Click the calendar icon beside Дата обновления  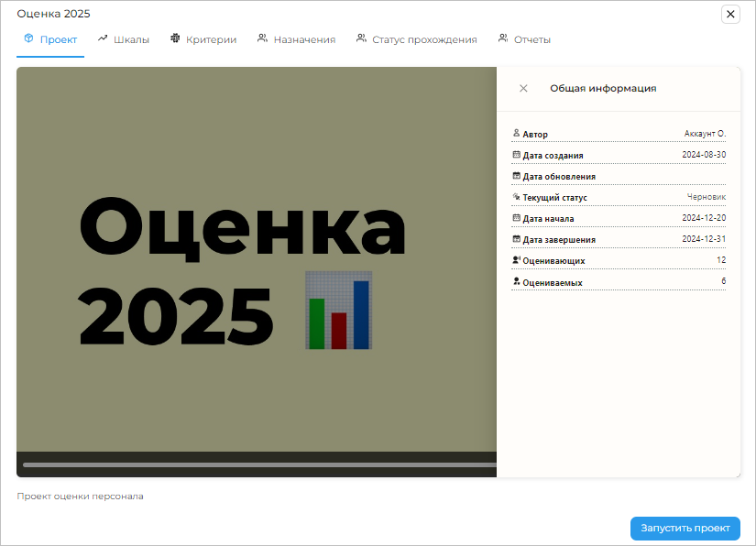(x=516, y=176)
